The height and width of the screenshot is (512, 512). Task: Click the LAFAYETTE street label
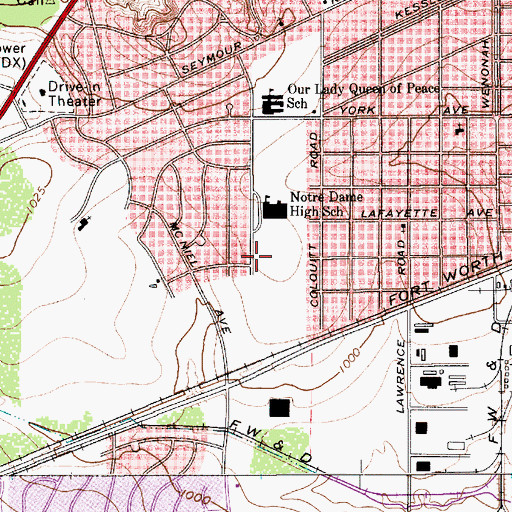point(399,213)
